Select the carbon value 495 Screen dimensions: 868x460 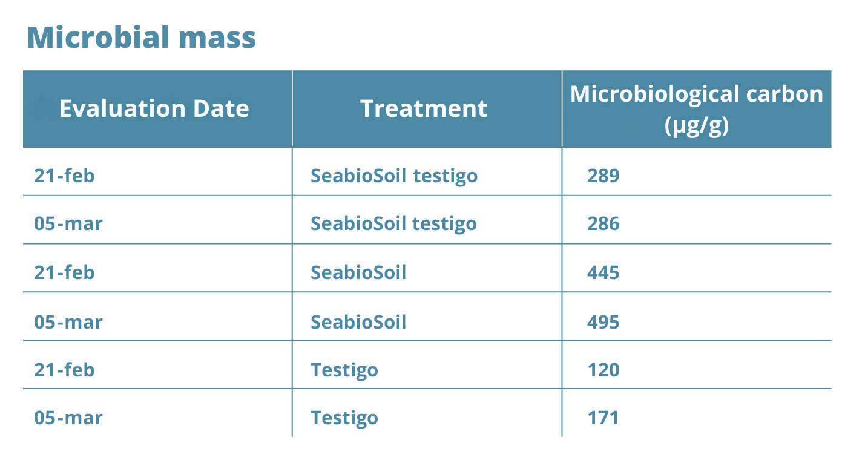[x=603, y=321]
